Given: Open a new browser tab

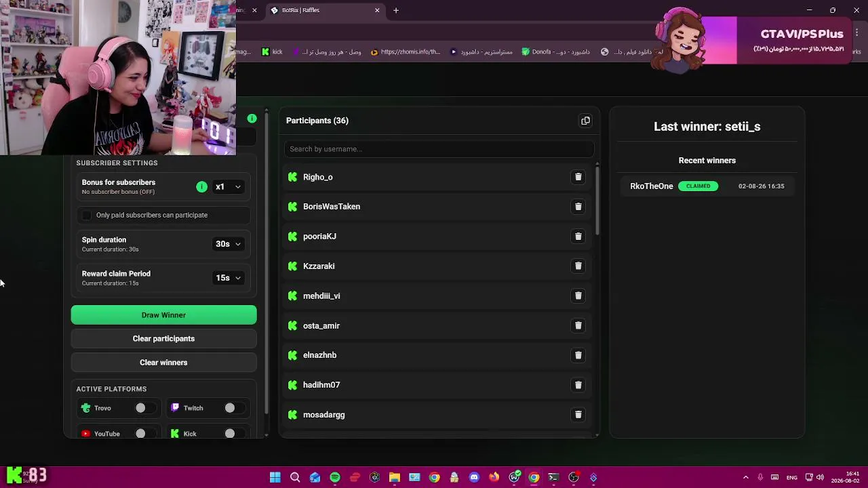Looking at the screenshot, I should coord(396,10).
